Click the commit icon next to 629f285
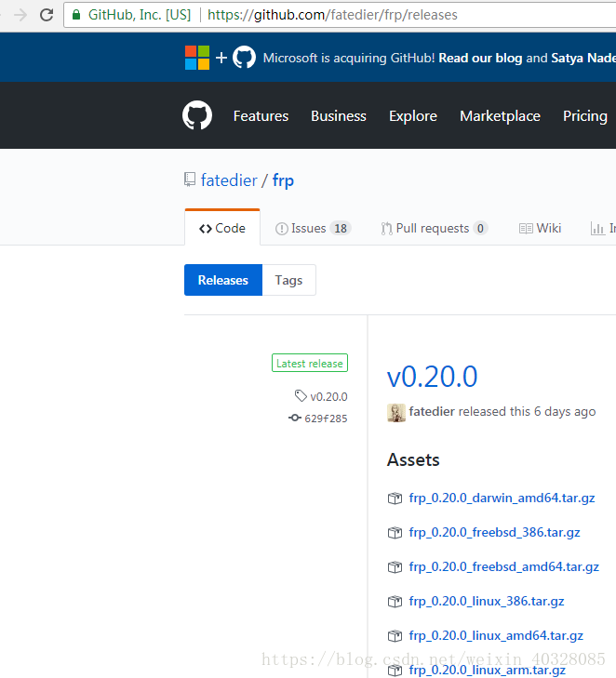Screen dimensions: 616x678 [x=295, y=418]
